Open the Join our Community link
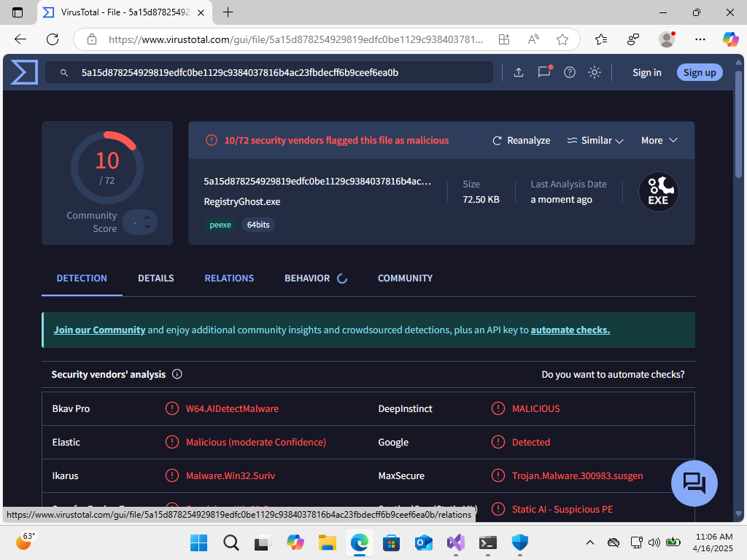 click(x=99, y=330)
